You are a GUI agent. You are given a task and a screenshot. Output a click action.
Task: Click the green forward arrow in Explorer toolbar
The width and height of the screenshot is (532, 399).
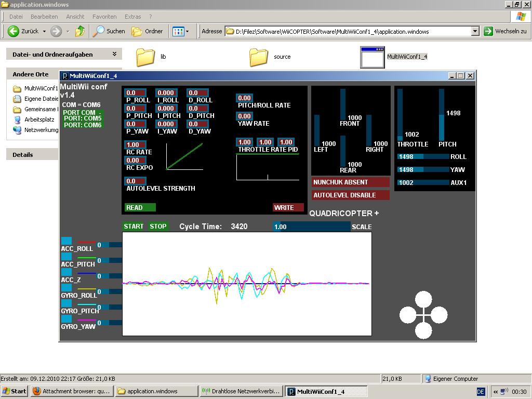tap(56, 31)
